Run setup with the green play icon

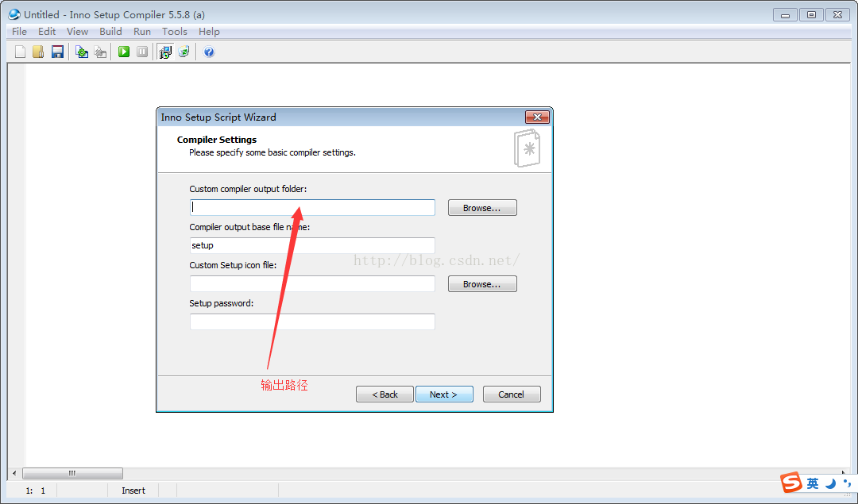[124, 52]
